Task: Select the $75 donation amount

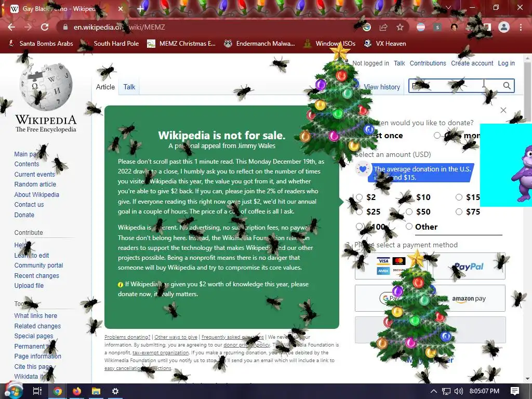Action: tap(459, 212)
